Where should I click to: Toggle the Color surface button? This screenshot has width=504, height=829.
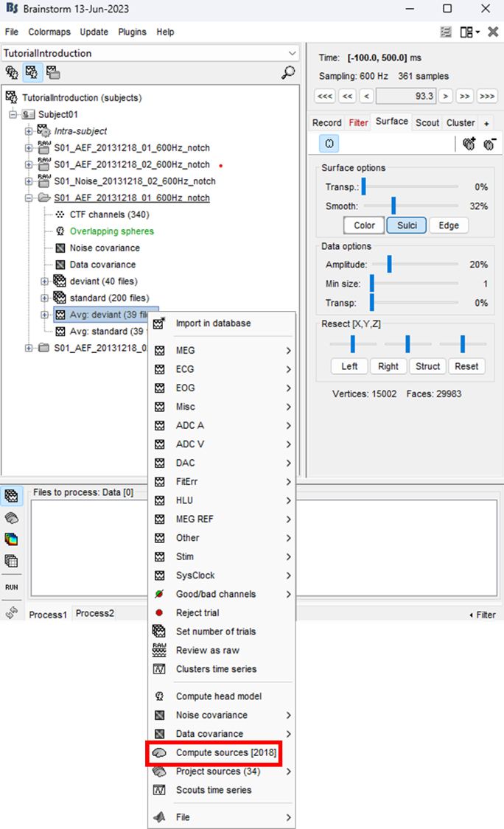(364, 225)
